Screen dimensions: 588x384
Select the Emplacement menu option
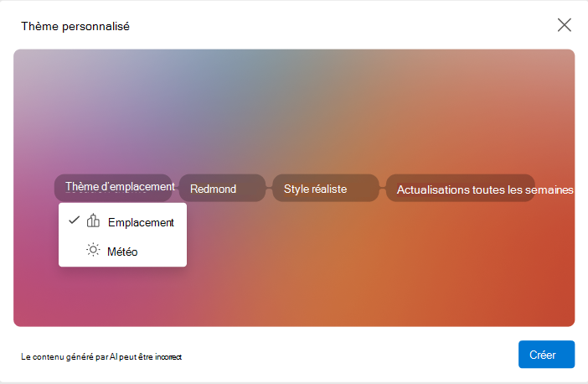[x=122, y=222]
